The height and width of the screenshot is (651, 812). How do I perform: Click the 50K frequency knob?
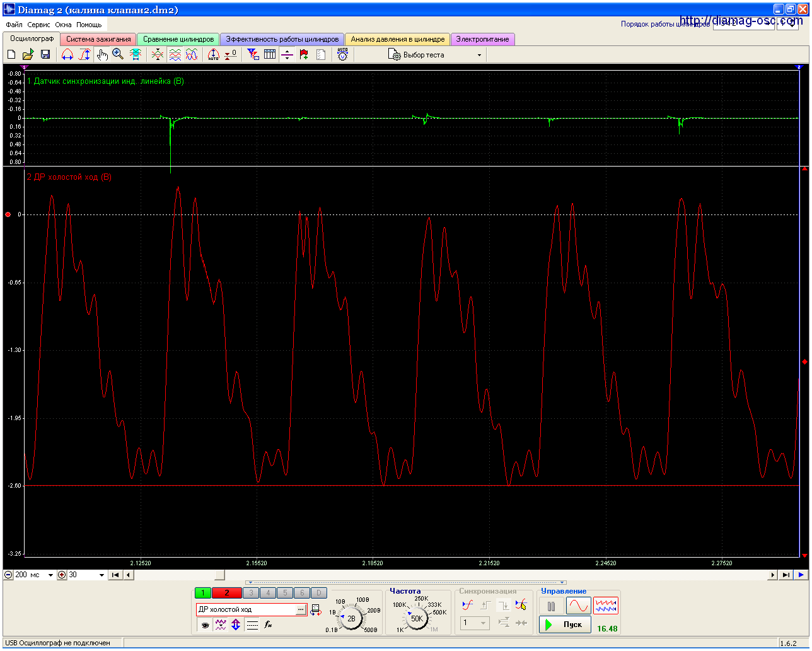(417, 618)
